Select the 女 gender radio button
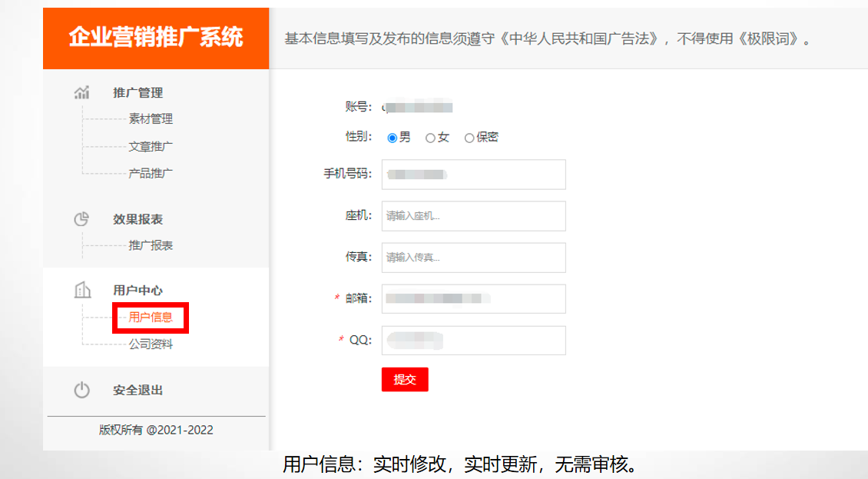Viewport: 868px width, 479px height. click(430, 138)
